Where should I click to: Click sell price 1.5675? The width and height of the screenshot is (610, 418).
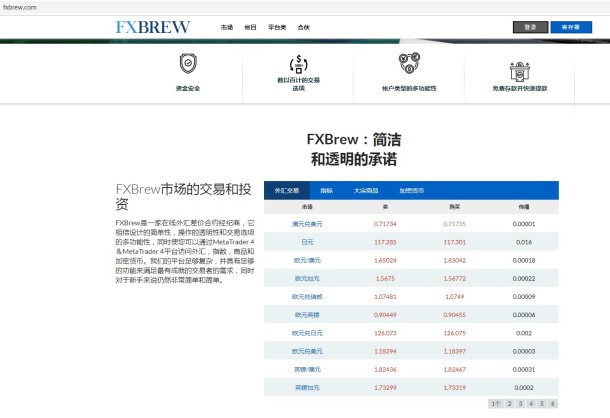385,279
